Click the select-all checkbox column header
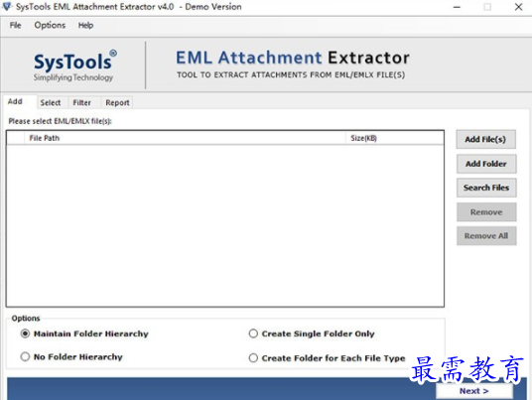The width and height of the screenshot is (532, 400). point(16,138)
